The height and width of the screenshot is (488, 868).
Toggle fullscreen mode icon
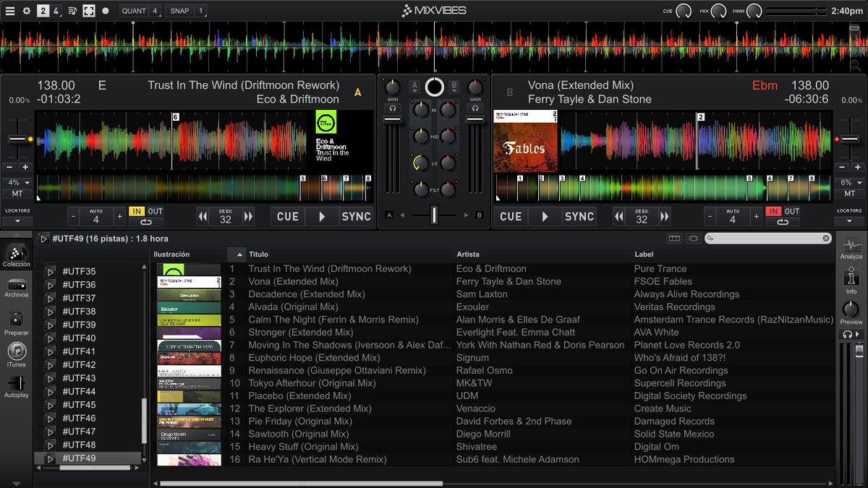(x=88, y=11)
